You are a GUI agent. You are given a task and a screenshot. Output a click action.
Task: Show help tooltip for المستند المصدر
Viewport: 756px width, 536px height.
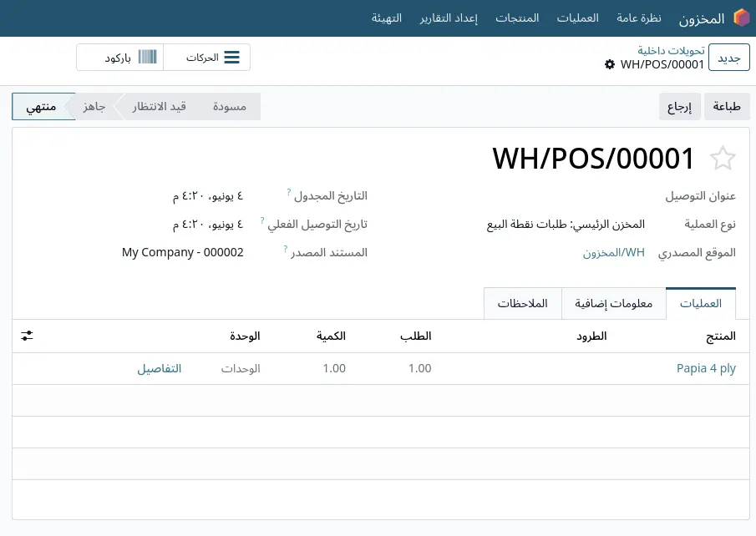tap(286, 249)
